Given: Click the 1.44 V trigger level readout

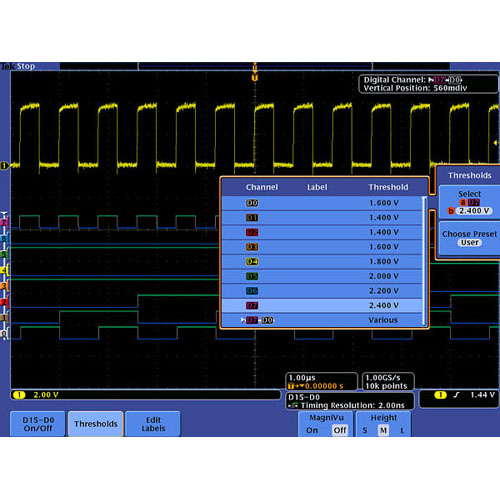Looking at the screenshot, I should [x=482, y=395].
